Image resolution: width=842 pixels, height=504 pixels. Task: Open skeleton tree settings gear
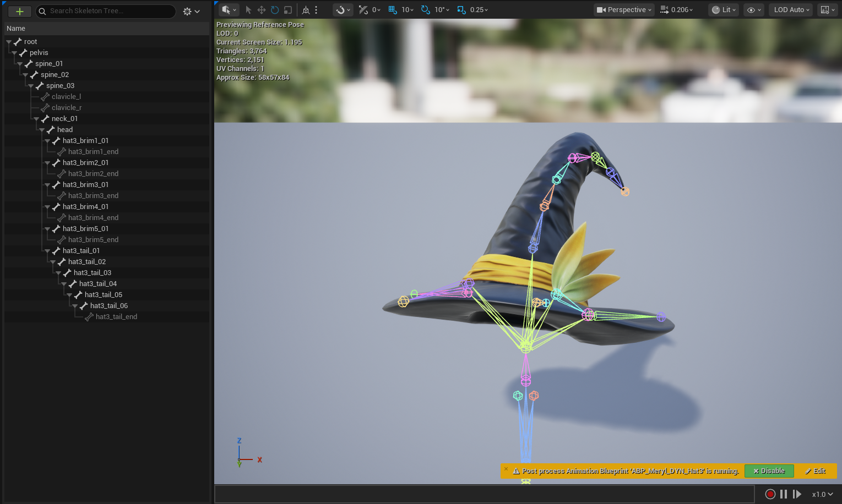pyautogui.click(x=191, y=11)
